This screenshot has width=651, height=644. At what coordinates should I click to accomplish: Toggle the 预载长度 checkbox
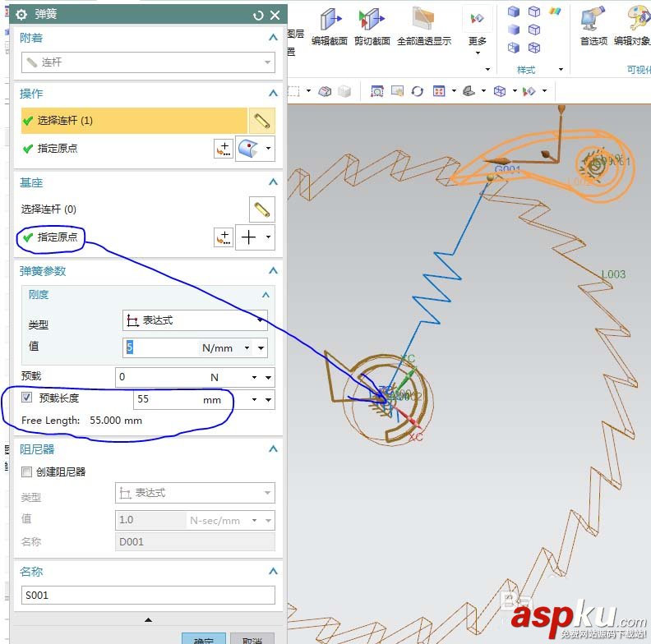click(x=26, y=398)
